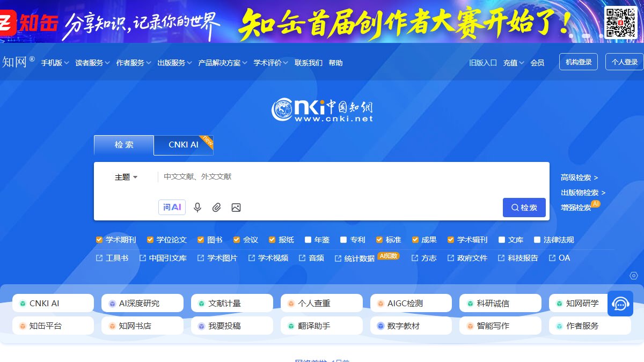Check the 专利 checkbox
This screenshot has width=644, height=362.
pyautogui.click(x=343, y=240)
